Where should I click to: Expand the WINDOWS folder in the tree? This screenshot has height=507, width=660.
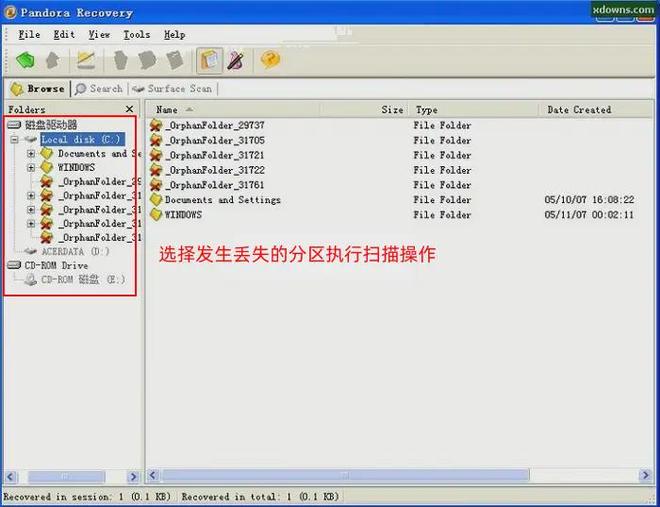(31, 168)
